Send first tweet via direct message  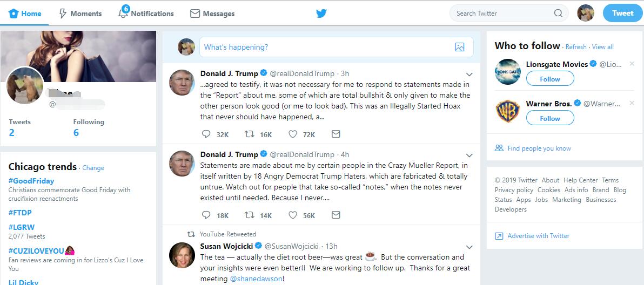[x=336, y=134]
